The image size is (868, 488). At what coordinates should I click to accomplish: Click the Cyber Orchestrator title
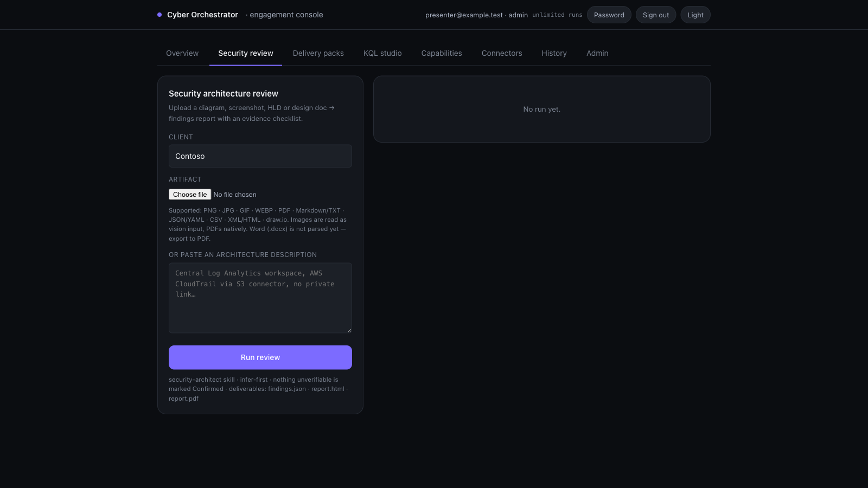pos(202,15)
